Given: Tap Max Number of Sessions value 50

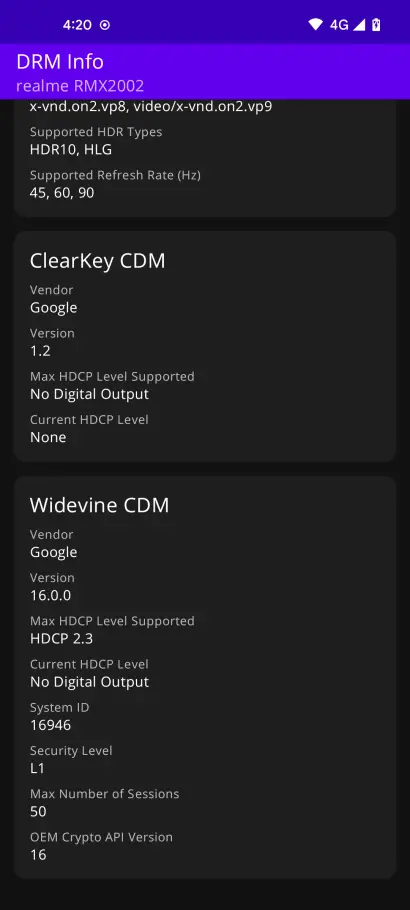Looking at the screenshot, I should [38, 811].
